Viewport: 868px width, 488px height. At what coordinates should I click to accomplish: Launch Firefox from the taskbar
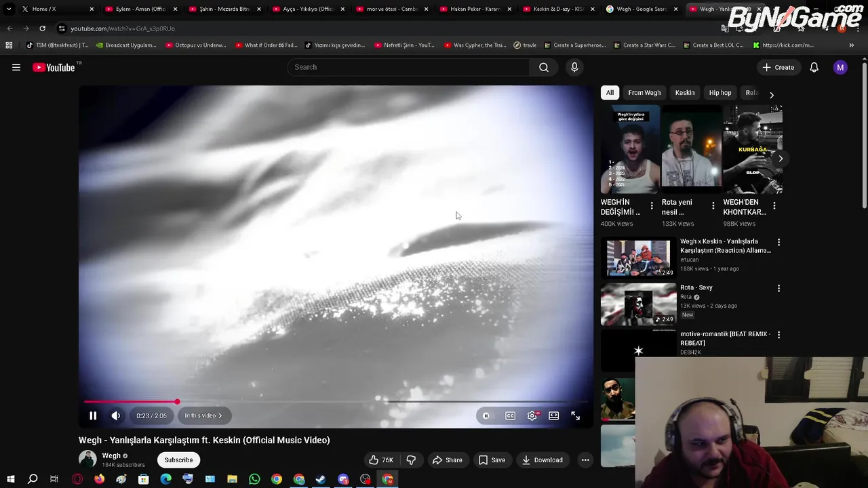pos(100,479)
